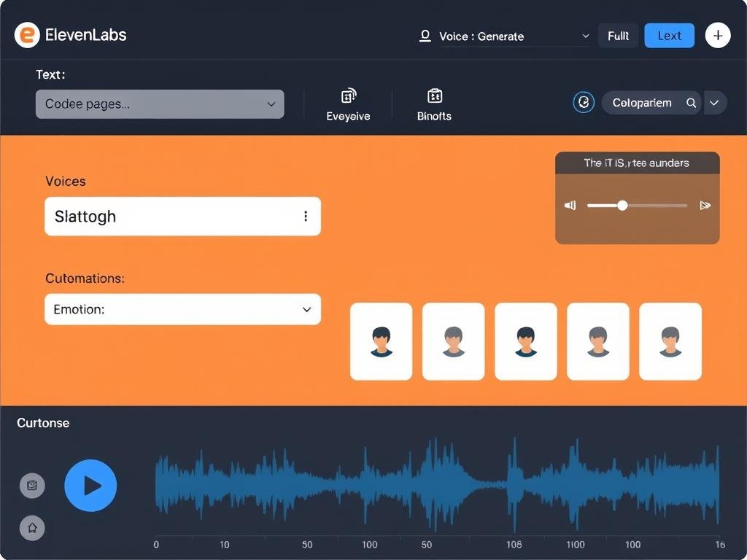Expand the Emotion dropdown
747x560 pixels.
pos(307,309)
